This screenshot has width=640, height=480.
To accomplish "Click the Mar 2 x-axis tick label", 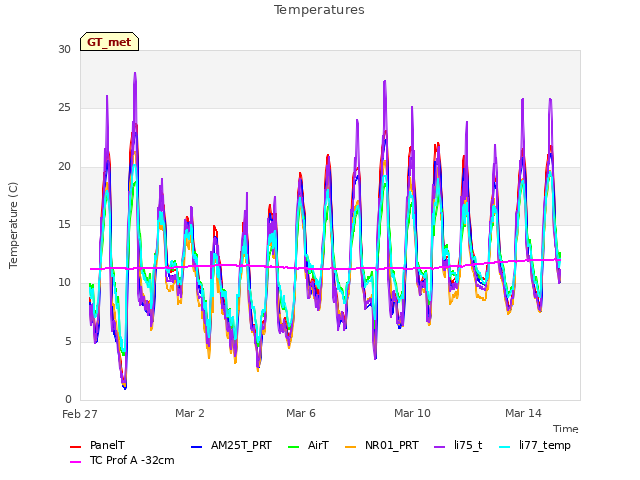I will [190, 413].
